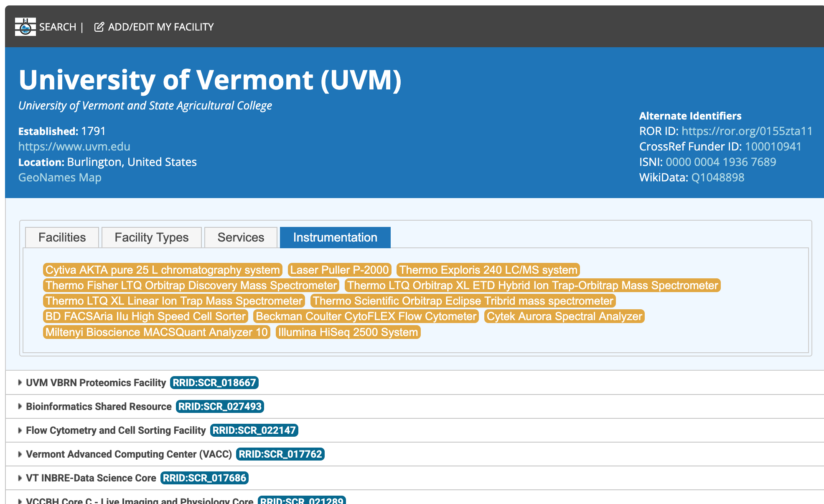Open the Facility Types tab
This screenshot has height=504, width=824.
coord(151,237)
